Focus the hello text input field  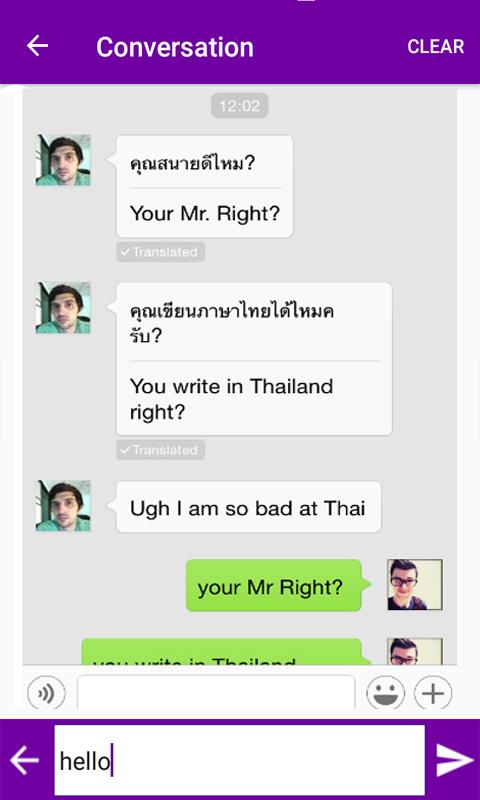(x=239, y=760)
